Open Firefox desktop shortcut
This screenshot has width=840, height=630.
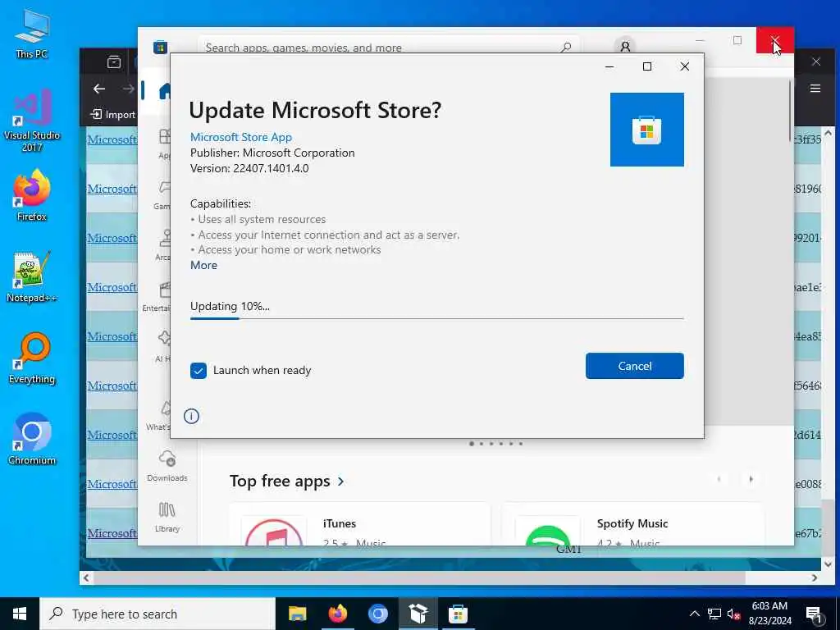pos(32,195)
